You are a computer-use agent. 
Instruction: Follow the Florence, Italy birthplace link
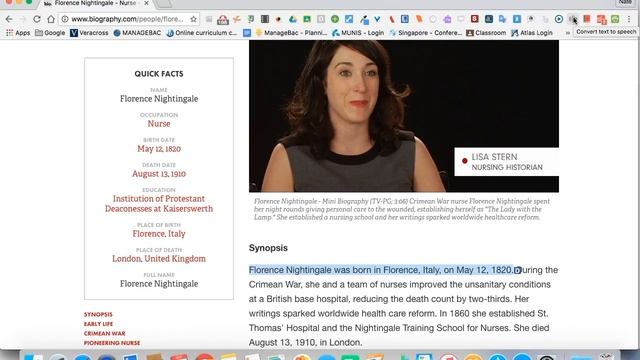[x=159, y=234]
